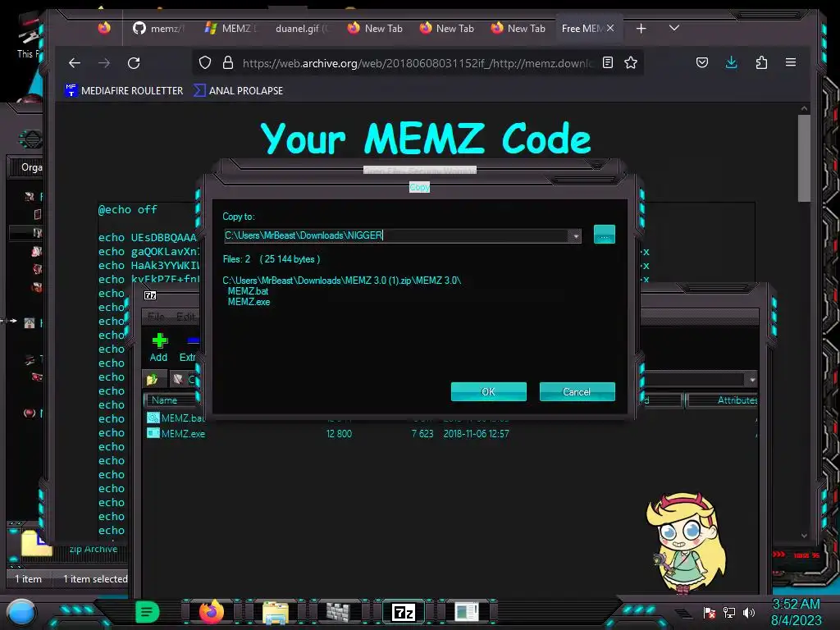This screenshot has height=630, width=840.
Task: Reload the current Firefox page
Action: click(134, 63)
